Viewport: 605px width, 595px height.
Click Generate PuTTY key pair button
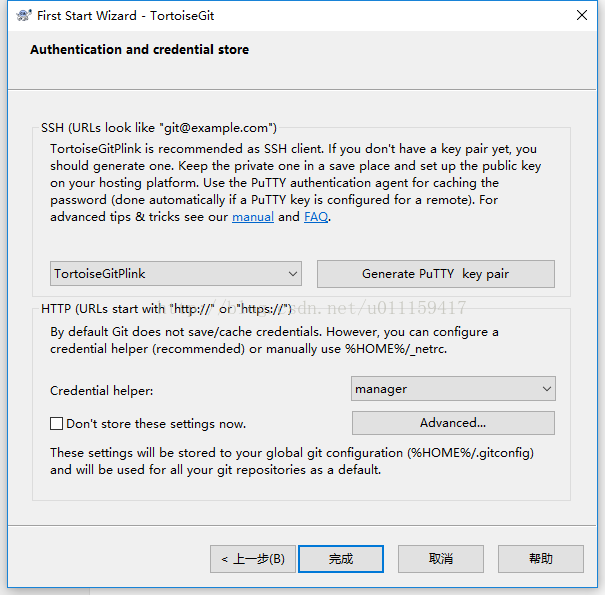click(435, 273)
